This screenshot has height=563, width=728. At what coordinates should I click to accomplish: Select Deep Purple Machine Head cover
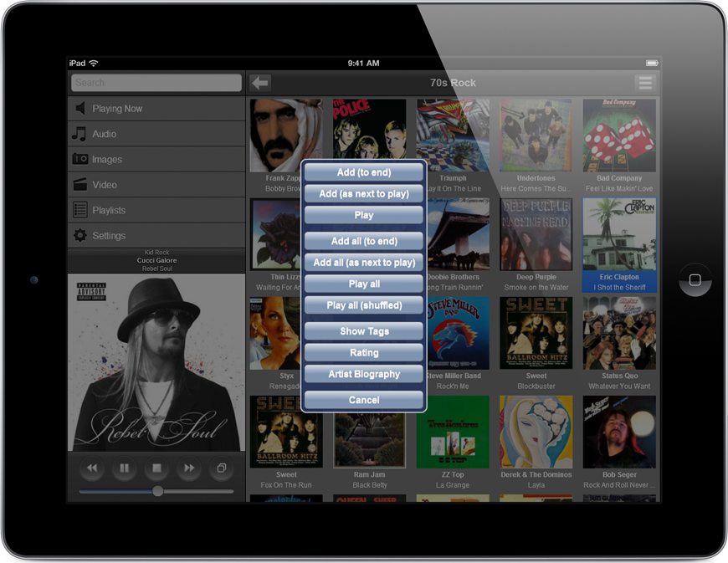click(x=536, y=234)
